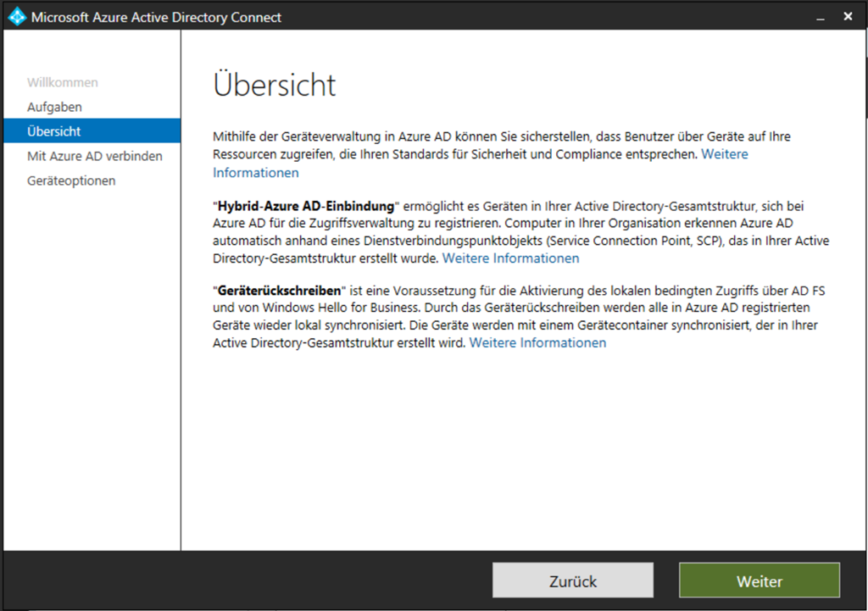Go to the Aufgaben step

point(54,107)
